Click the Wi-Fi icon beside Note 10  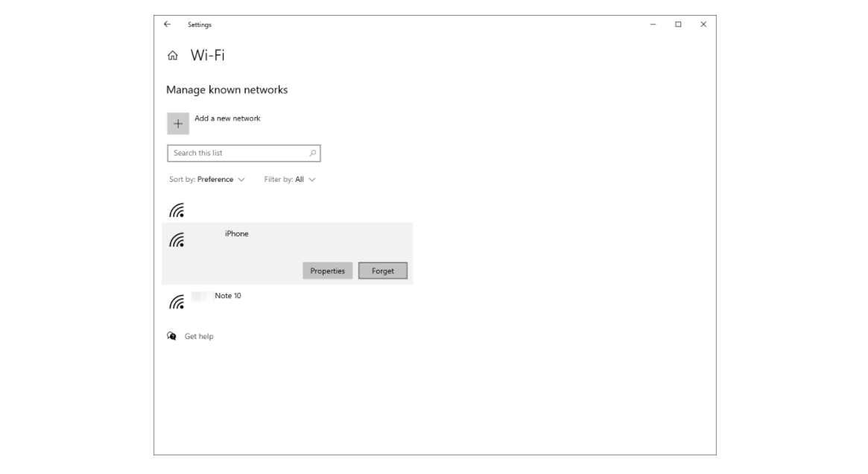(x=177, y=300)
